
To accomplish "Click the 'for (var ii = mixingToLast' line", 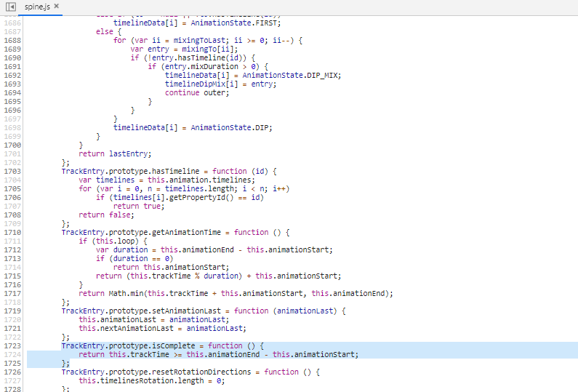I will pos(208,41).
